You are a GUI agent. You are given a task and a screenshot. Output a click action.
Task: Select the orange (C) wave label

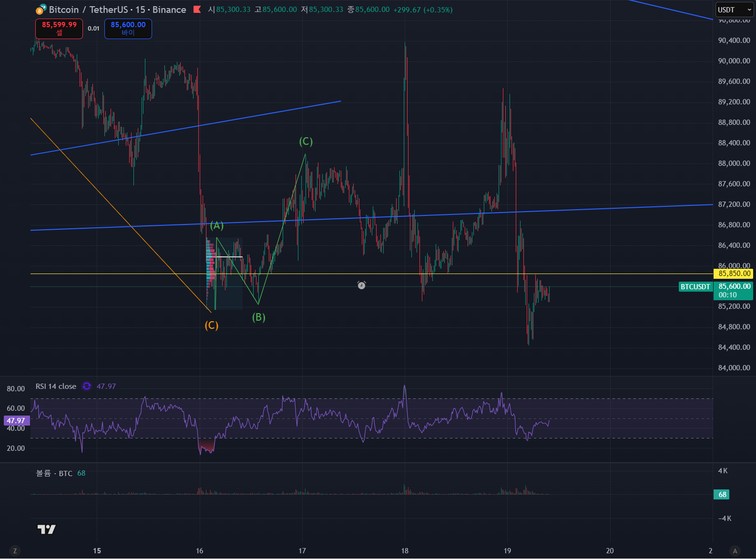coord(212,325)
